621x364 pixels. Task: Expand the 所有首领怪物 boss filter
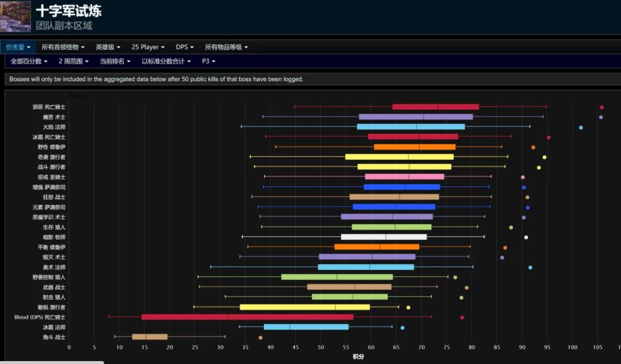tap(63, 47)
